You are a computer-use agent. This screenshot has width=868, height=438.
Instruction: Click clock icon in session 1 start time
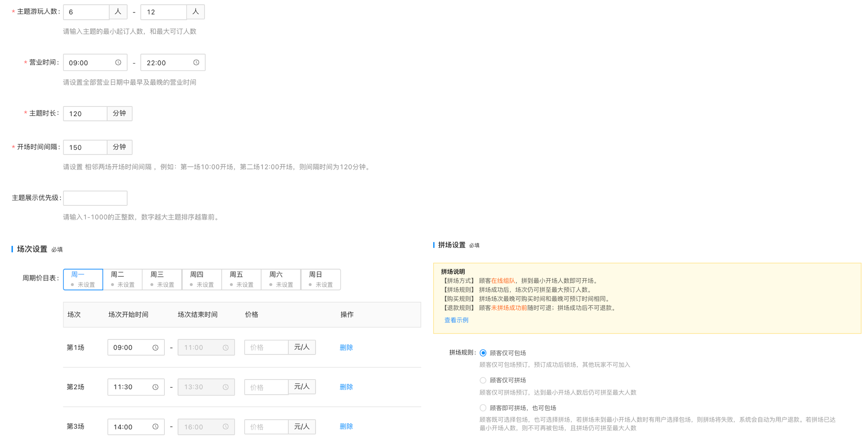click(155, 348)
